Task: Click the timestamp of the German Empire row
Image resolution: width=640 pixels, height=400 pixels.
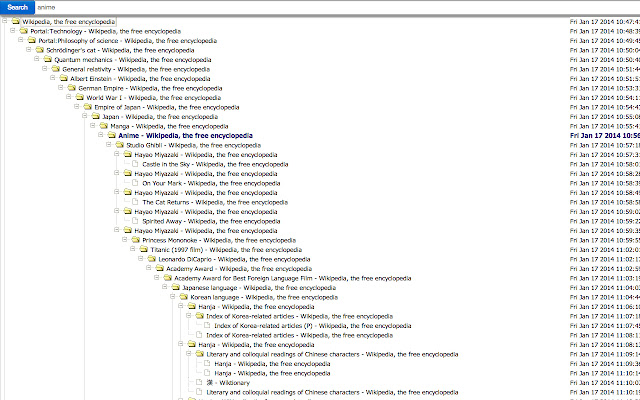Action: (605, 88)
